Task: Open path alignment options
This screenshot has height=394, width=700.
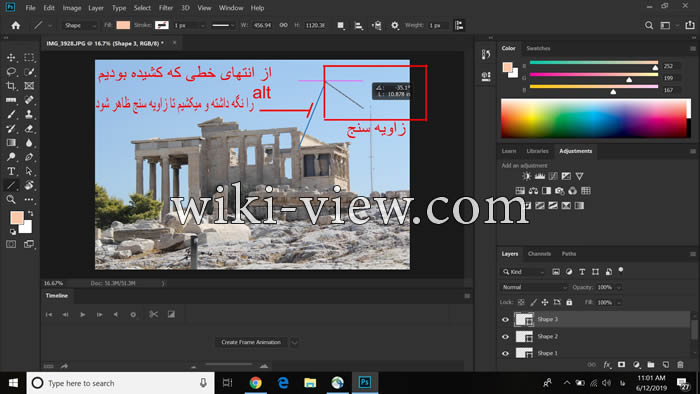Action: [358, 25]
